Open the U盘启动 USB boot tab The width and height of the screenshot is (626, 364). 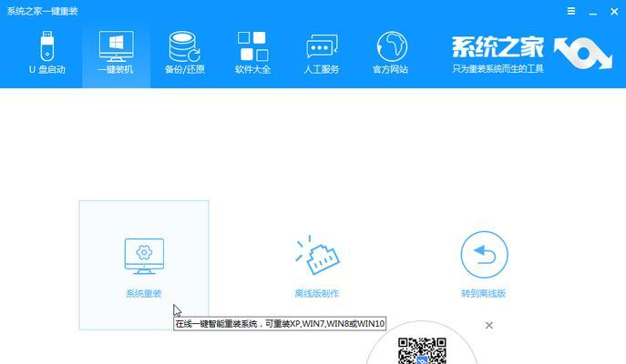pos(47,53)
